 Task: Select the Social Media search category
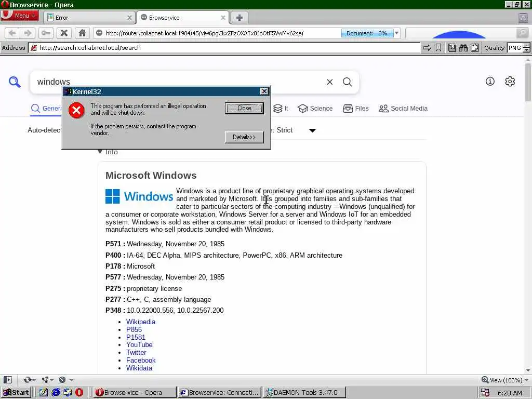click(x=403, y=109)
